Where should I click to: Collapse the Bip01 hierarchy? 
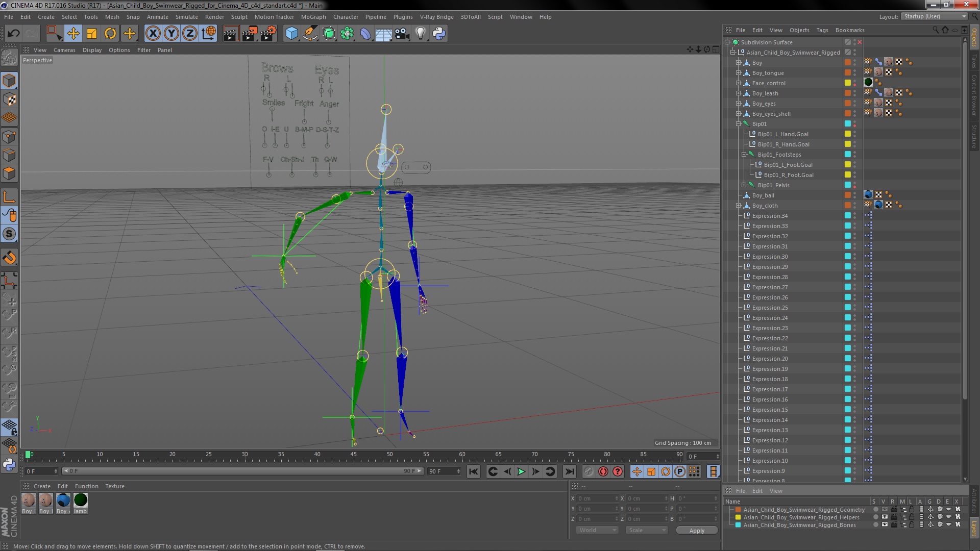738,124
